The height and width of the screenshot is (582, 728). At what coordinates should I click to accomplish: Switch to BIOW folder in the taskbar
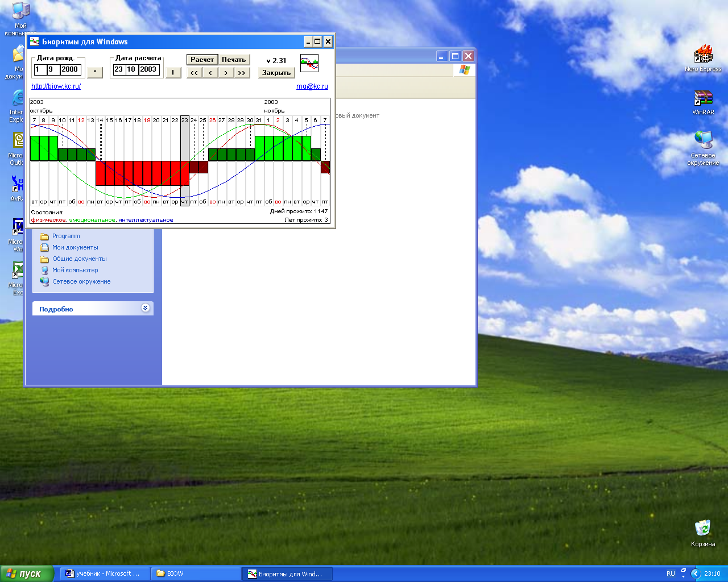(196, 573)
